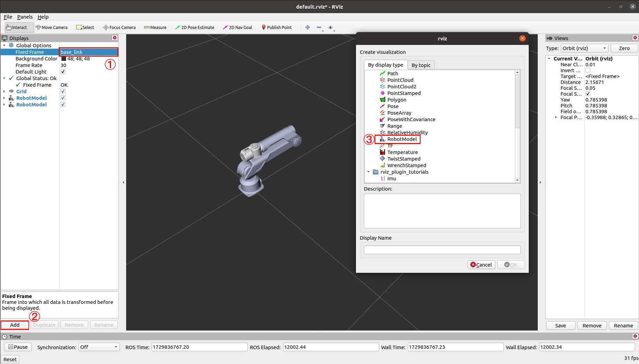This screenshot has width=639, height=364.
Task: Choose the 2D Pose Estimate tool
Action: click(195, 28)
